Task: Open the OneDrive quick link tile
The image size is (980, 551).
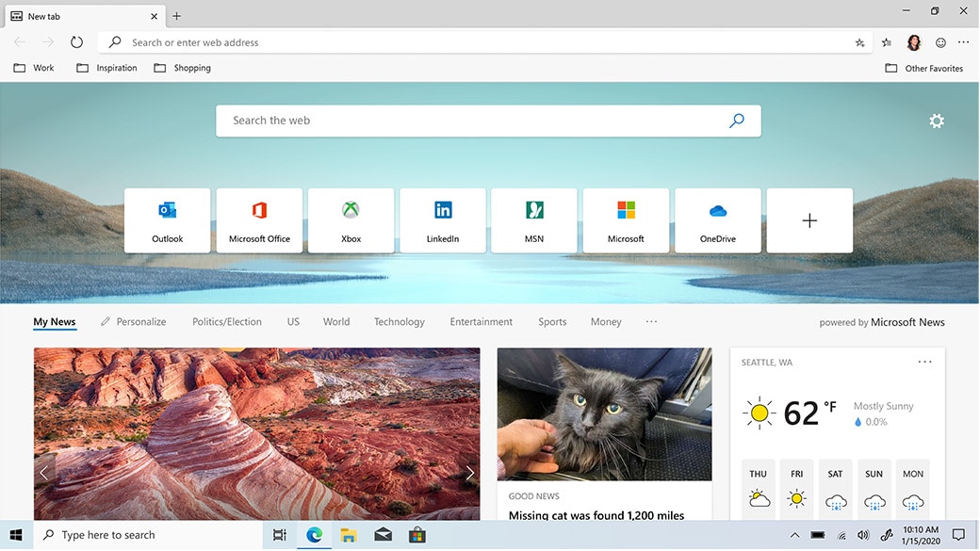Action: pos(717,220)
